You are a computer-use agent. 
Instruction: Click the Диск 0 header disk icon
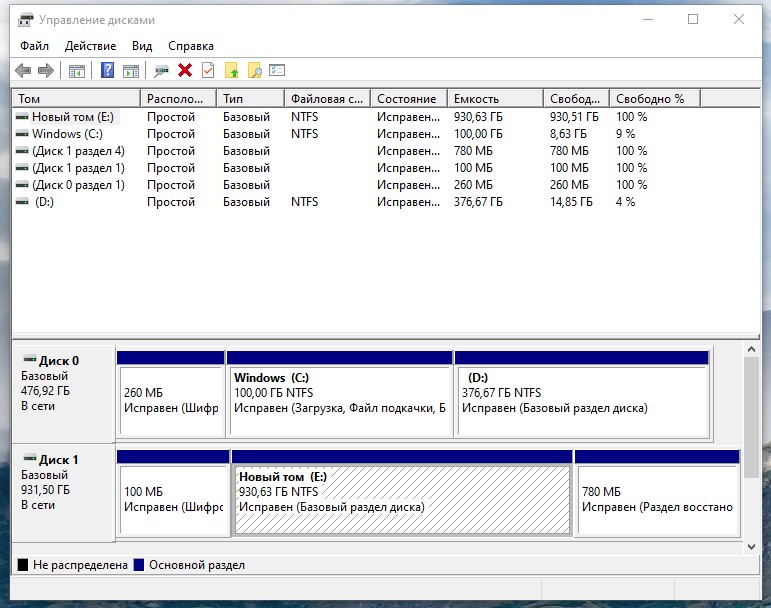point(30,359)
